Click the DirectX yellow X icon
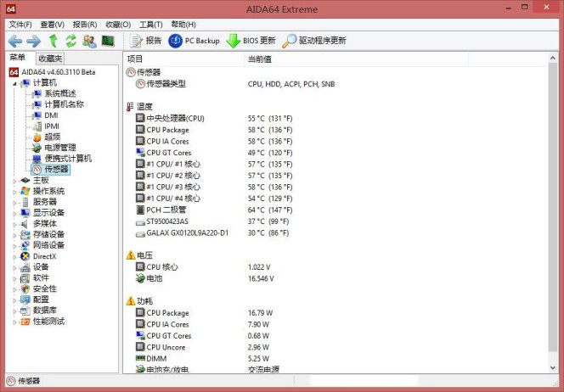564x392 pixels. pos(25,256)
